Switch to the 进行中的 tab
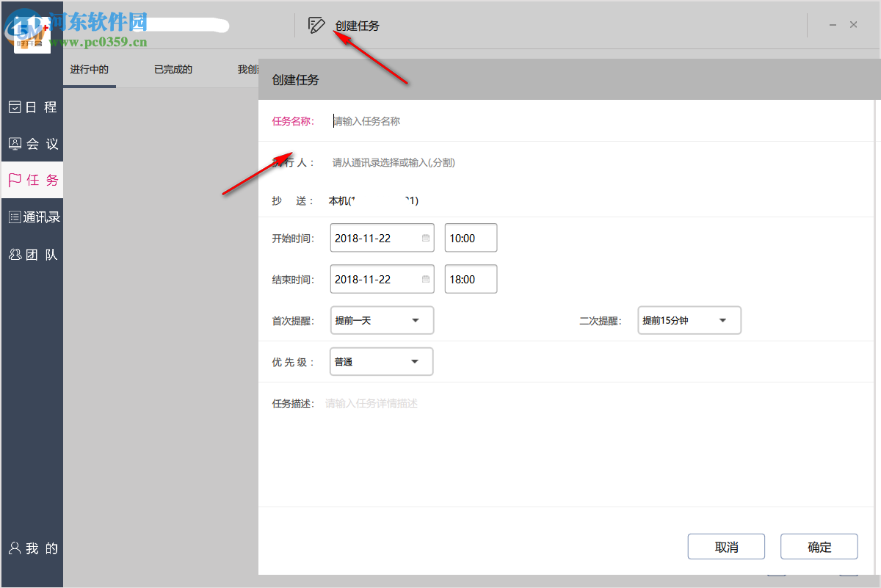The width and height of the screenshot is (881, 588). [89, 70]
